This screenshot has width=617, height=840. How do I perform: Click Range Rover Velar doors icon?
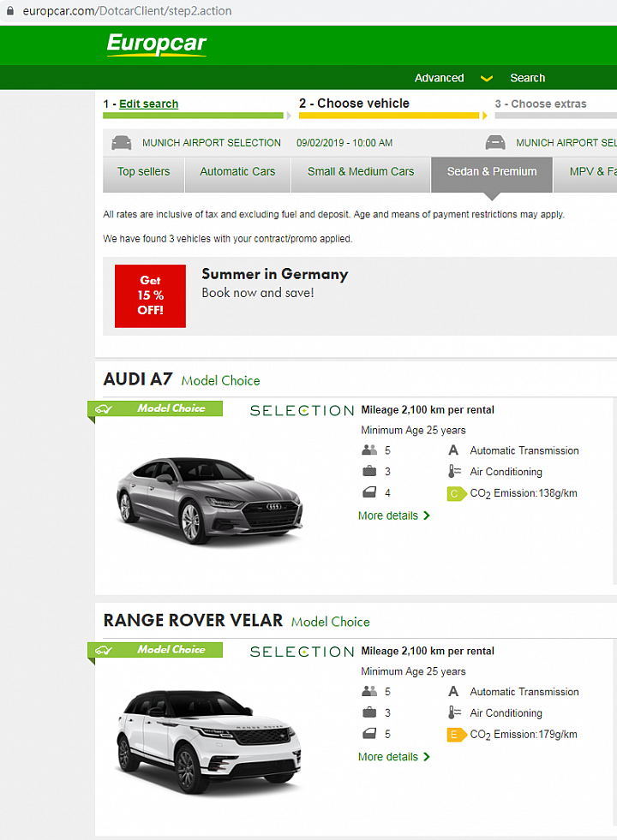369,733
